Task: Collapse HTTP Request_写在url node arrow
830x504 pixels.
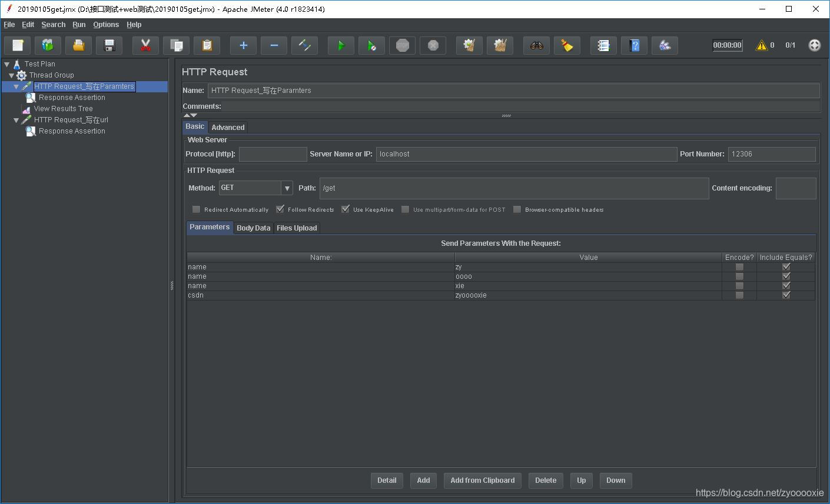Action: click(16, 120)
